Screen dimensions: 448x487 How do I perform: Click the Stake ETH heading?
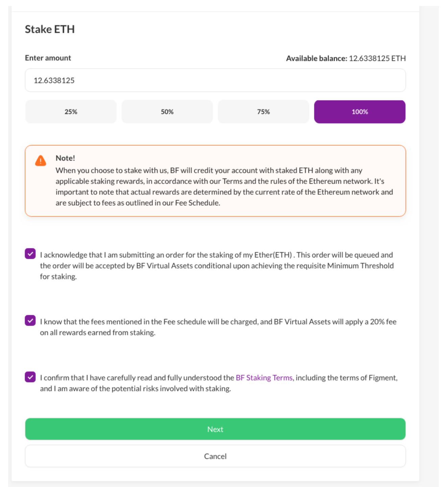coord(50,29)
